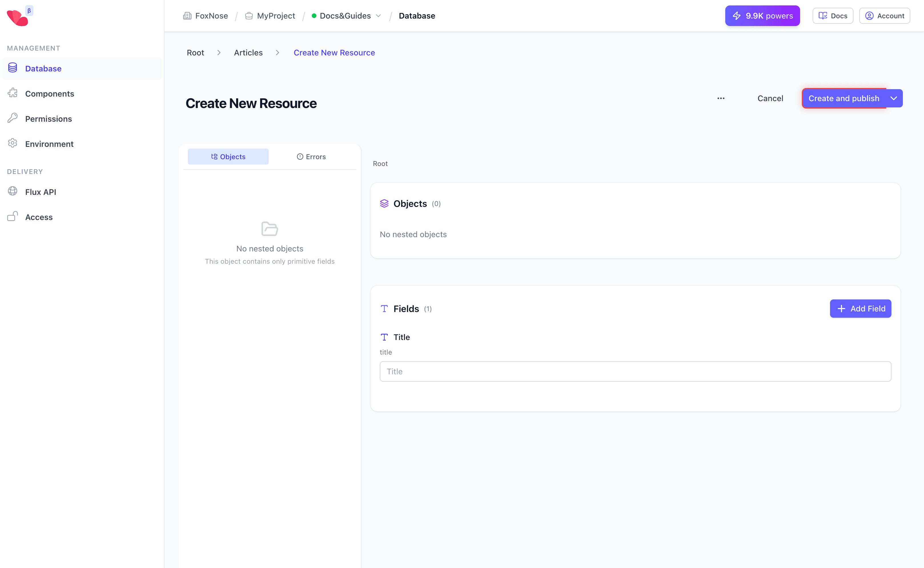924x568 pixels.
Task: Click the Cancel button
Action: click(770, 98)
